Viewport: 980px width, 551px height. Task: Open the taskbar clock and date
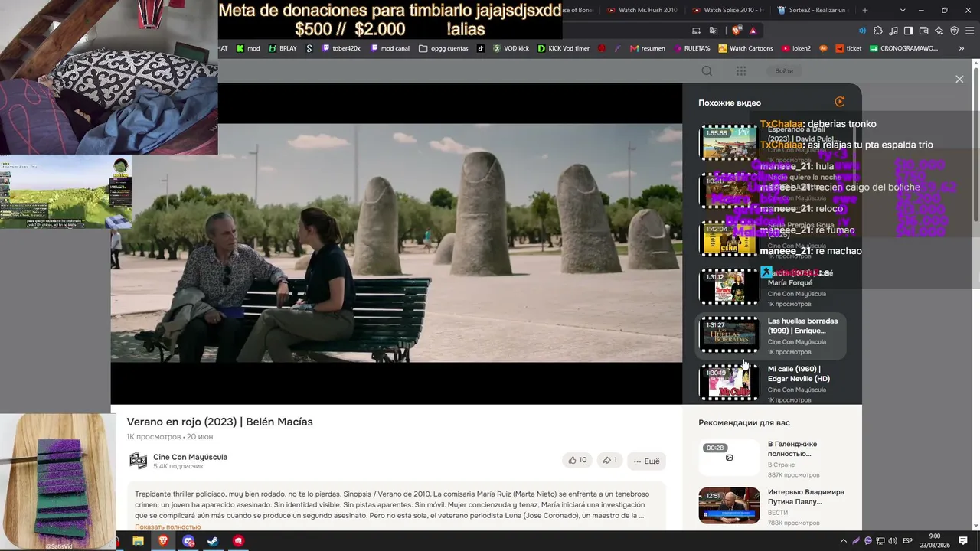tap(934, 541)
